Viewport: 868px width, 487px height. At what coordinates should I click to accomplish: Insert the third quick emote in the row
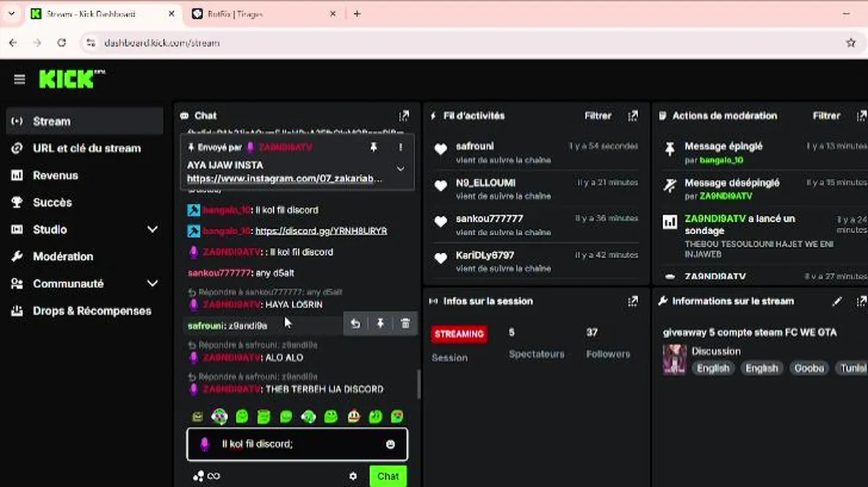tap(242, 417)
